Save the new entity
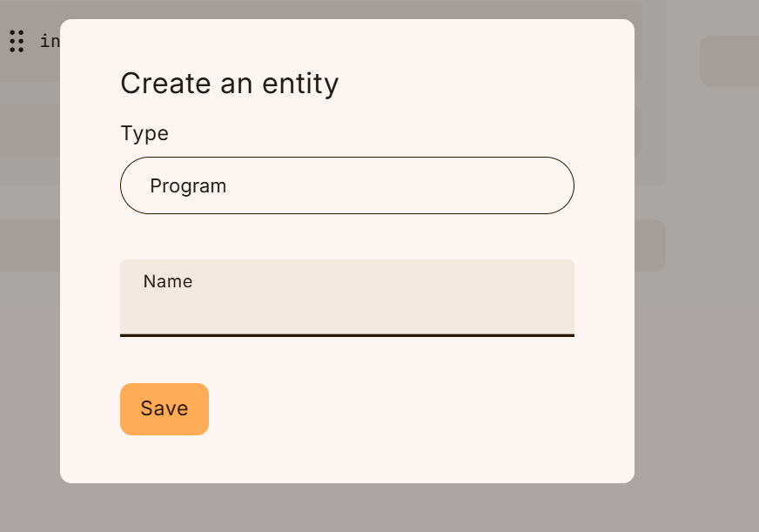 165,409
